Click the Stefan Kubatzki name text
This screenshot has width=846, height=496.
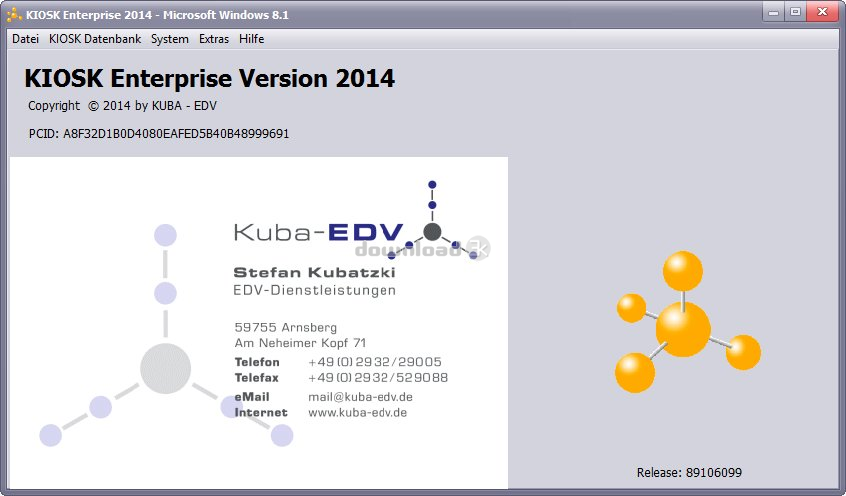pyautogui.click(x=315, y=273)
